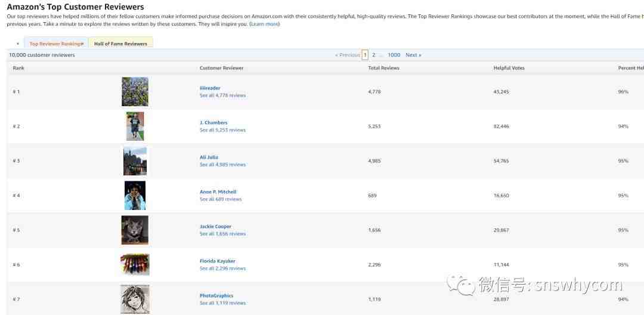This screenshot has width=644, height=315.
Task: Click See all 1,656 reviews
Action: tap(222, 234)
